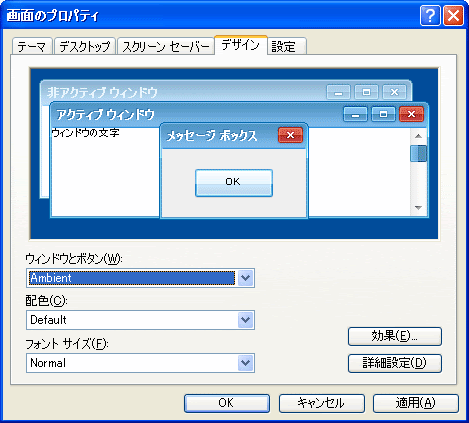The width and height of the screenshot is (469, 423).
Task: Click the メッセージ ボックス title text
Action: [x=212, y=136]
